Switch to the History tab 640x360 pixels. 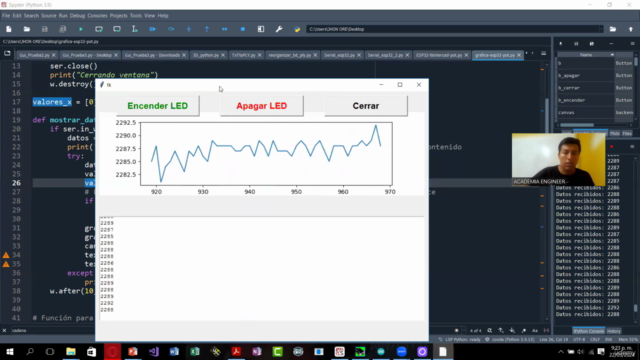click(613, 331)
